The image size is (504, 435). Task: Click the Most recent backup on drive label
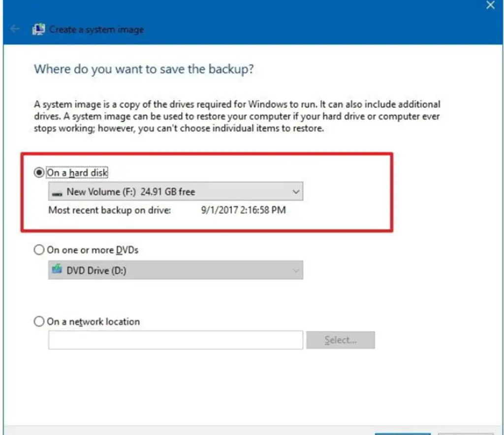click(109, 211)
